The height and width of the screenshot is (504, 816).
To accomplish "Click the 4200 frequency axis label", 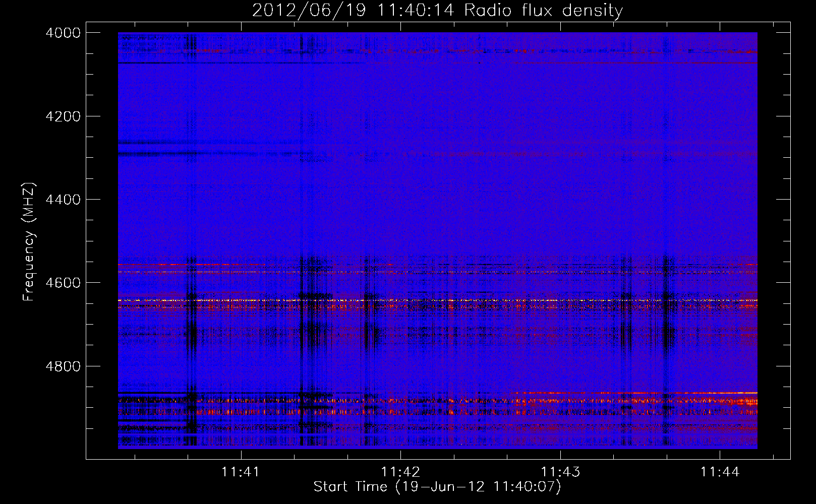I will [x=63, y=116].
